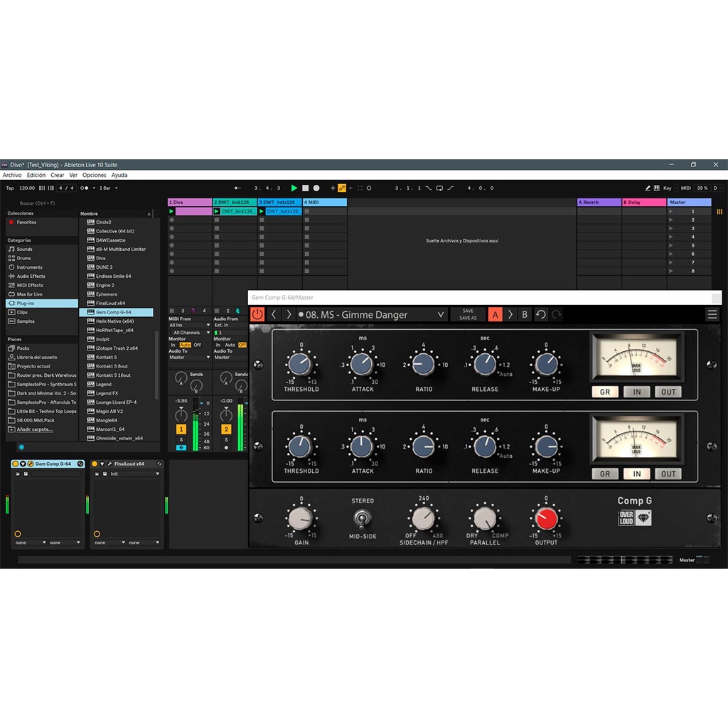Open Favoritos collection

pos(42,223)
